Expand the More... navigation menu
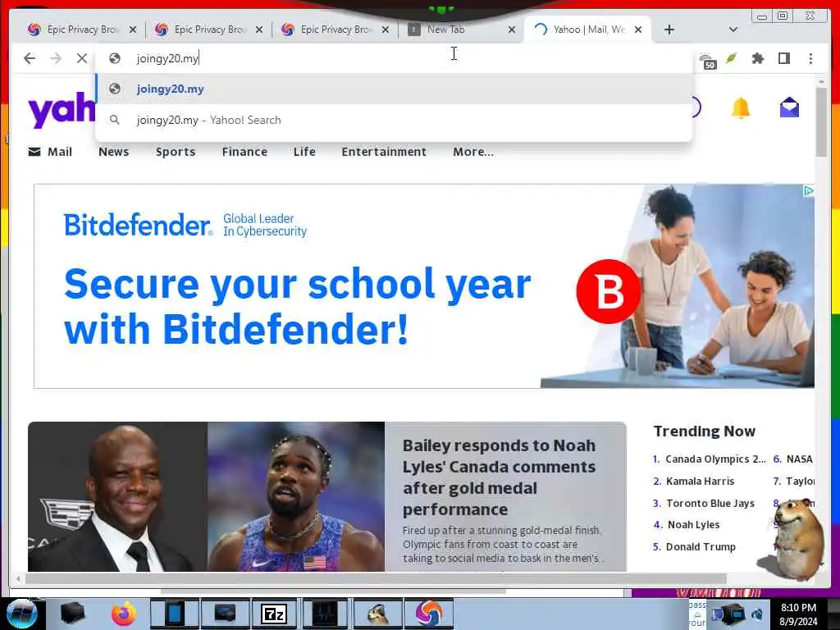The width and height of the screenshot is (840, 630). point(473,152)
